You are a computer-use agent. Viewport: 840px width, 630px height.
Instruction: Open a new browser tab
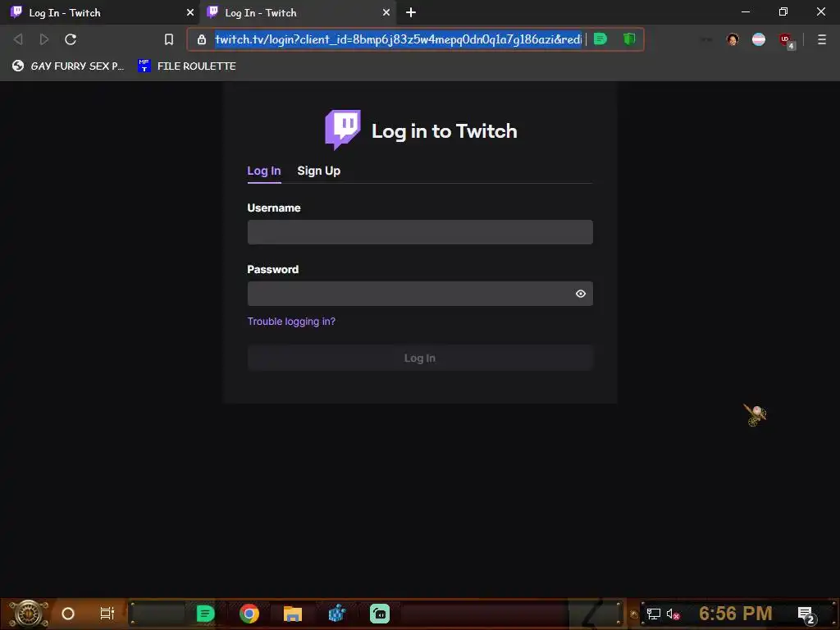[411, 12]
